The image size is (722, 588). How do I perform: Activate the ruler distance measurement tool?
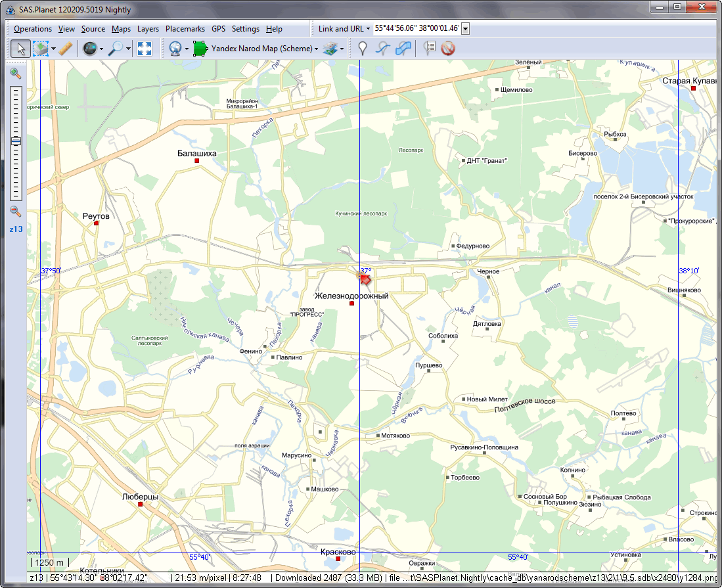point(64,49)
